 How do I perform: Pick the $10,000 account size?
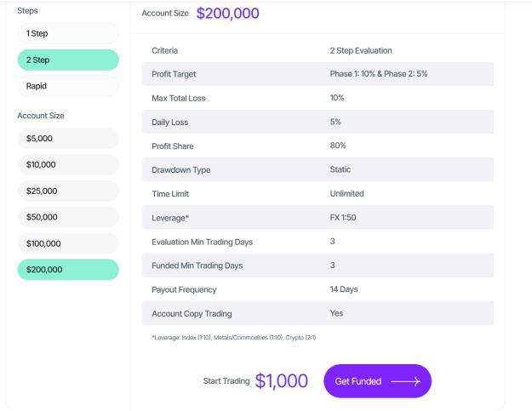68,165
